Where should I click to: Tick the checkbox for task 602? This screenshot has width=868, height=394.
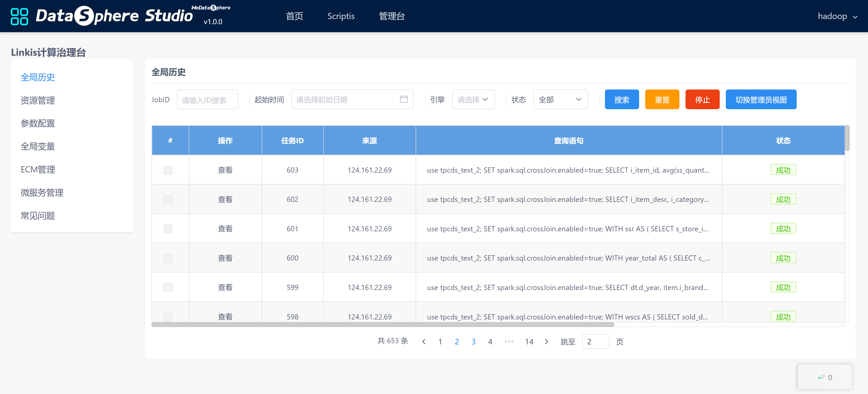click(x=168, y=200)
